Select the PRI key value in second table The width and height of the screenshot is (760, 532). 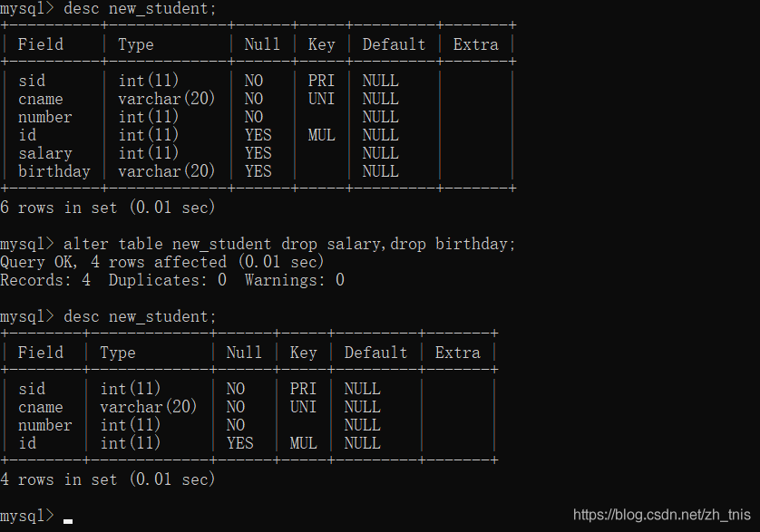click(303, 389)
